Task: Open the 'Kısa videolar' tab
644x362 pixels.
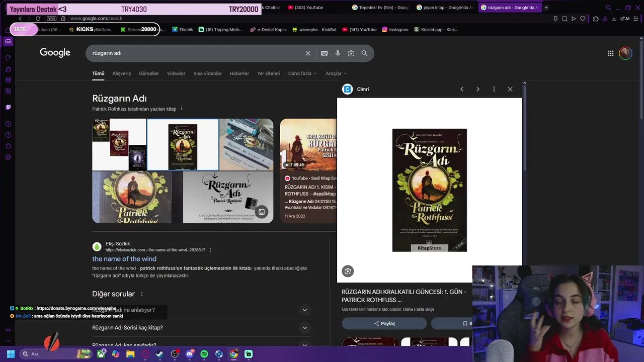Action: coord(207,73)
